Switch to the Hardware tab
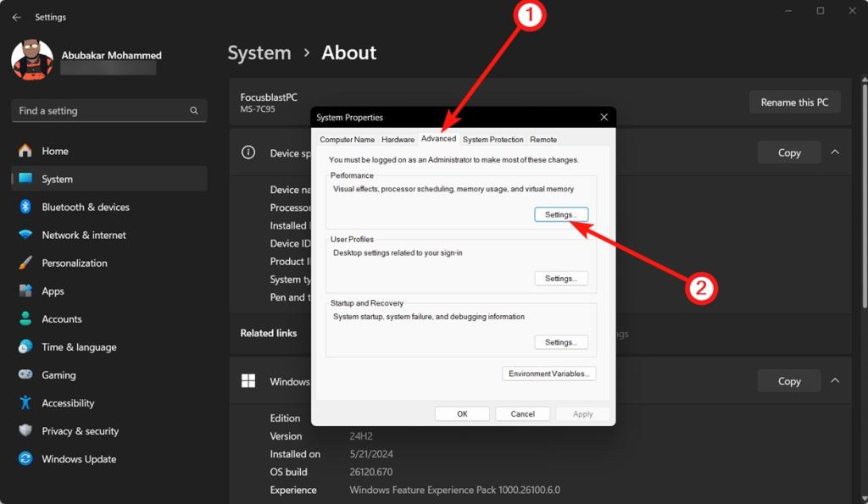Image resolution: width=868 pixels, height=504 pixels. tap(398, 139)
